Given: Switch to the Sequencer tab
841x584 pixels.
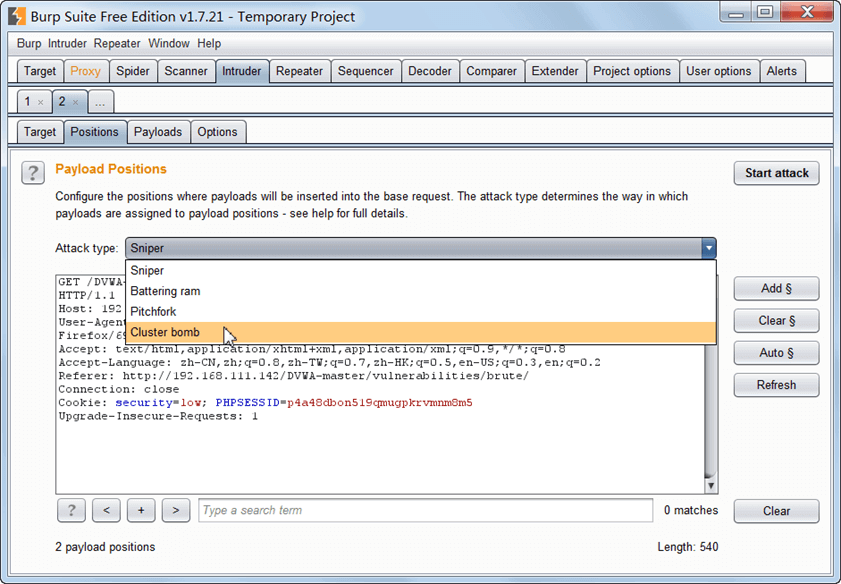Looking at the screenshot, I should 365,71.
